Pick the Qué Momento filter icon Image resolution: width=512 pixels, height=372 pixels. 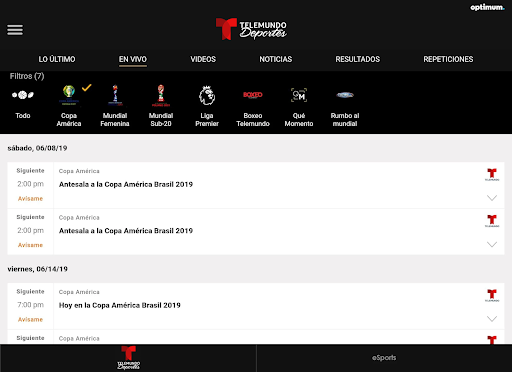(x=299, y=95)
